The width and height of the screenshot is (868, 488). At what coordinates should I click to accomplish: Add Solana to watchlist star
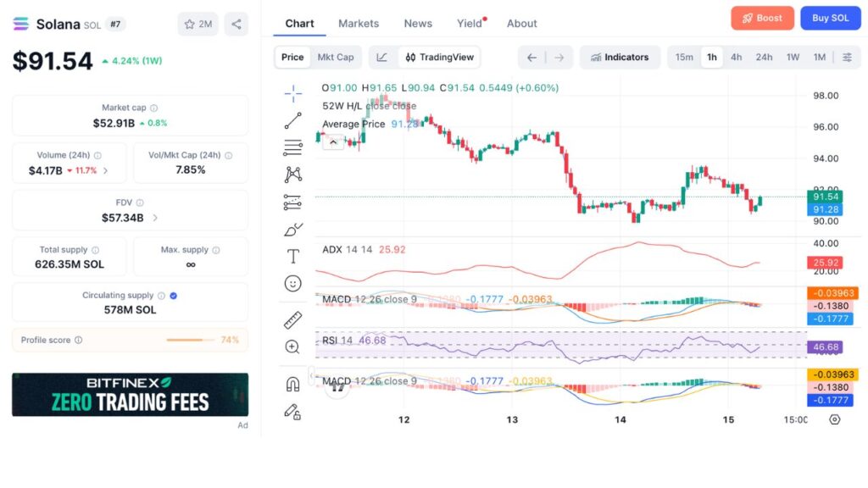198,25
